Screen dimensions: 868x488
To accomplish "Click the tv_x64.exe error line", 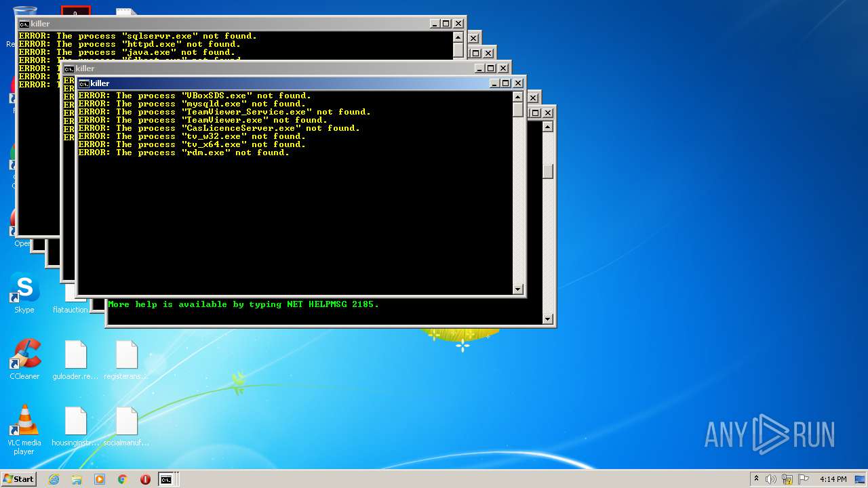I will 192,144.
